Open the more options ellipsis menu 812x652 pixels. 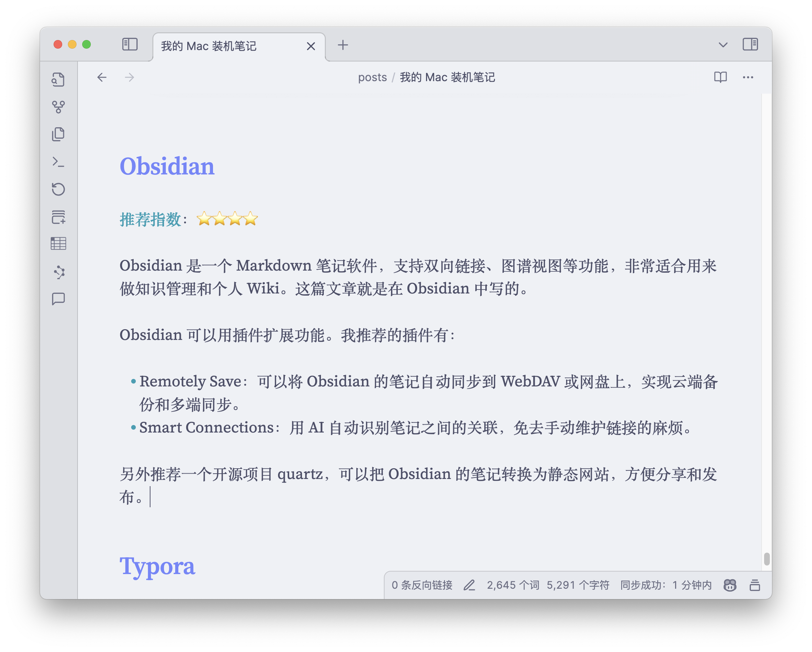748,77
